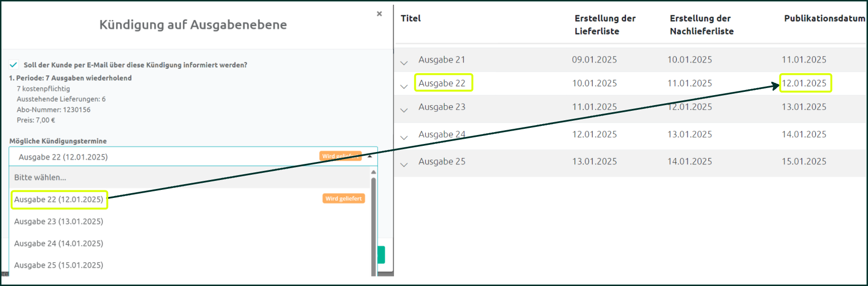Click the Ausgabe 22 title in table
Viewport: 868px width, 286px height.
pos(442,83)
